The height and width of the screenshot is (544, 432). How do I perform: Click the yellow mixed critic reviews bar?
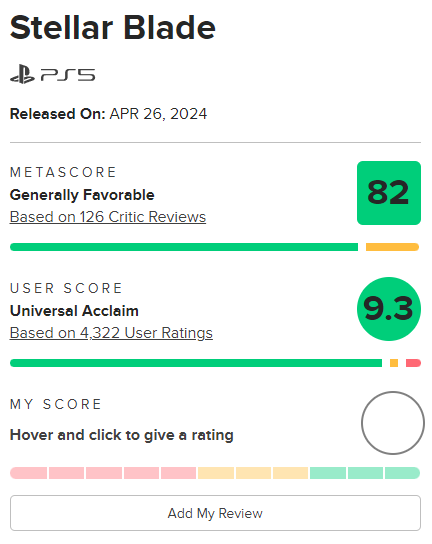392,247
